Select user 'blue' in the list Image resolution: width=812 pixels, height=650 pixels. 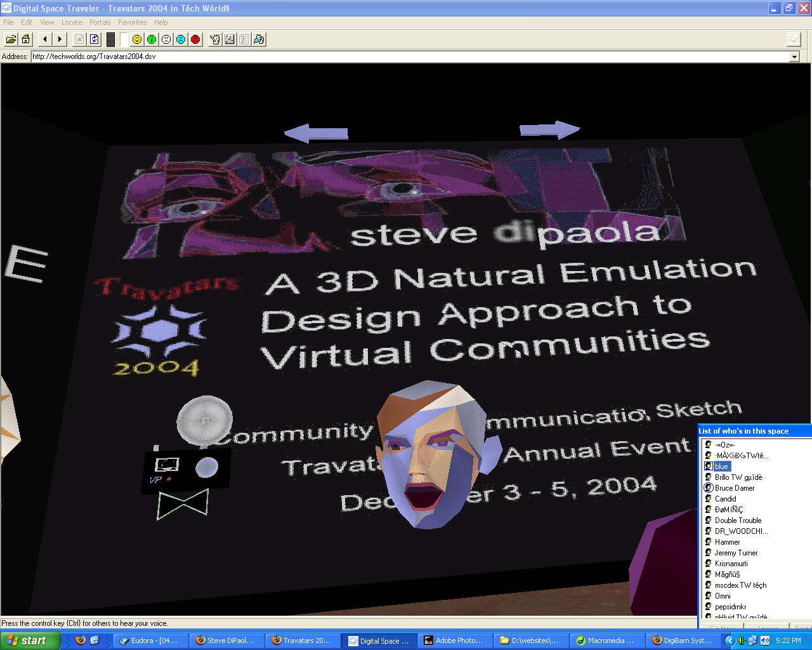pos(721,467)
